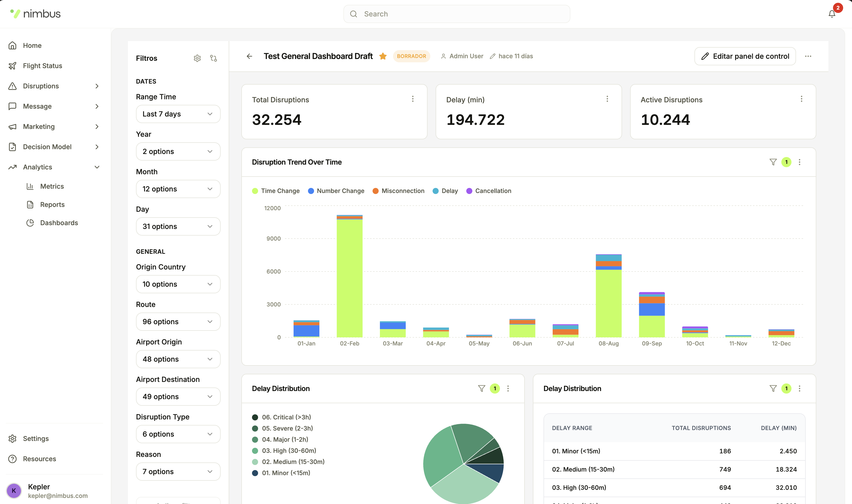Open the dashboard header ellipsis menu

pos(808,56)
